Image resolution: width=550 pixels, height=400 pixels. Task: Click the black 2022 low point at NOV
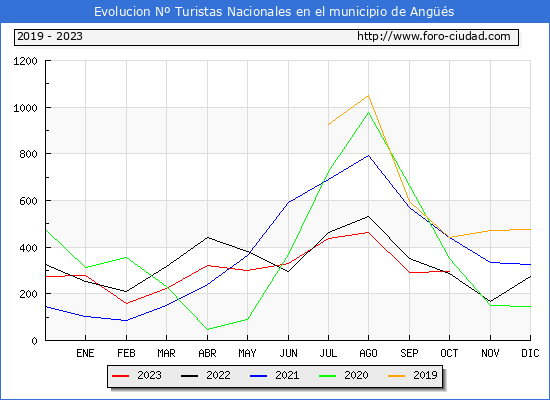click(x=490, y=301)
